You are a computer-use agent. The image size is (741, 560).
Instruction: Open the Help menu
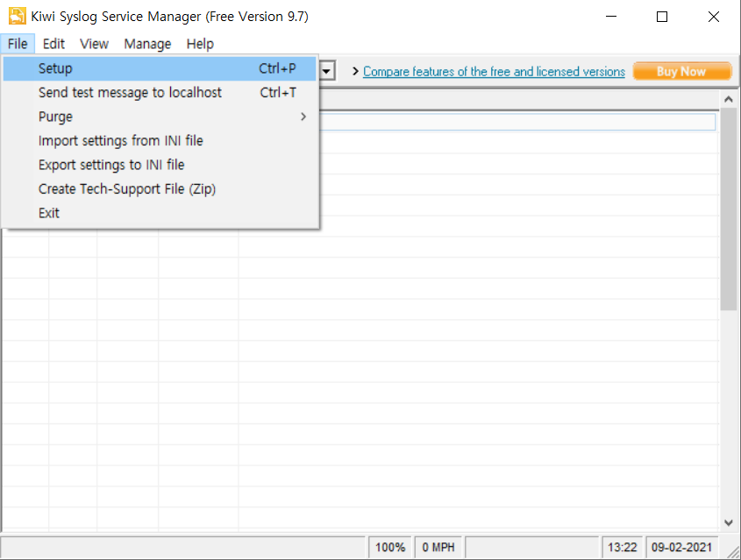200,44
